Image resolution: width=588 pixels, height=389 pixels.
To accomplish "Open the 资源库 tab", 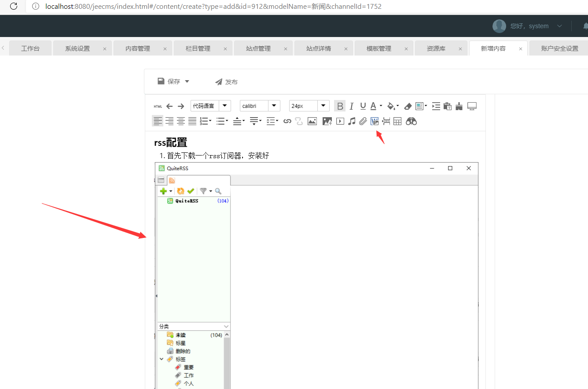I will [436, 48].
